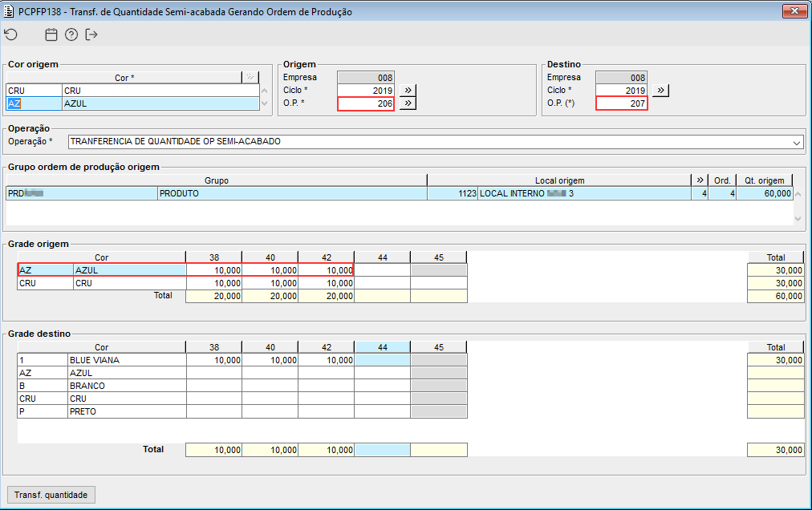Click Grade origem grand total 60,000
The width and height of the screenshot is (812, 510).
click(x=776, y=296)
